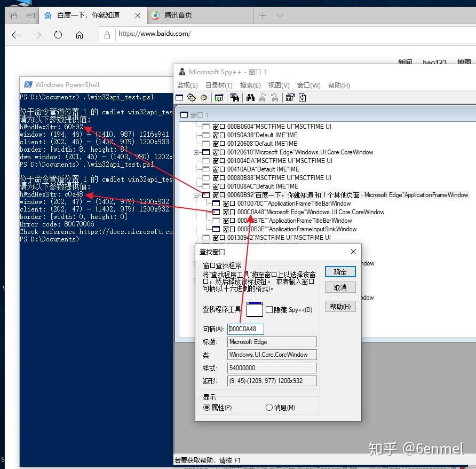This screenshot has height=469, width=476.
Task: Expand the 00120610 Microsoft Edge tree node
Action: pyautogui.click(x=196, y=152)
